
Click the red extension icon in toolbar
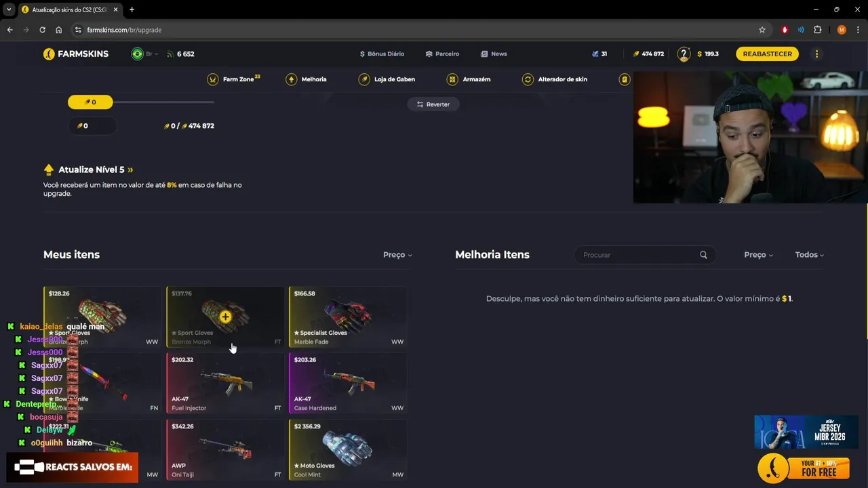point(785,30)
